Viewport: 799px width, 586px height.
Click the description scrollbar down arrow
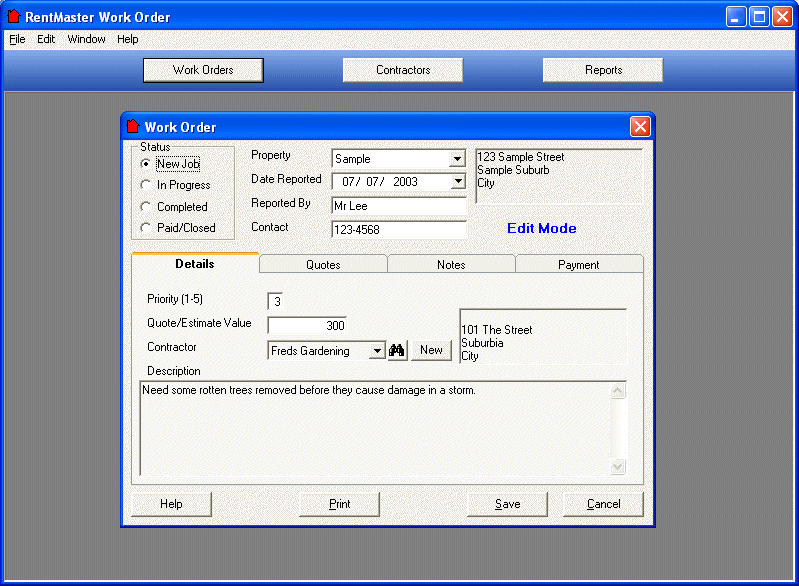coord(617,466)
